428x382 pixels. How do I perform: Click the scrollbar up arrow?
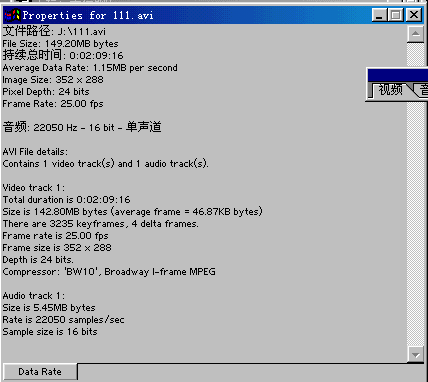coord(415,34)
